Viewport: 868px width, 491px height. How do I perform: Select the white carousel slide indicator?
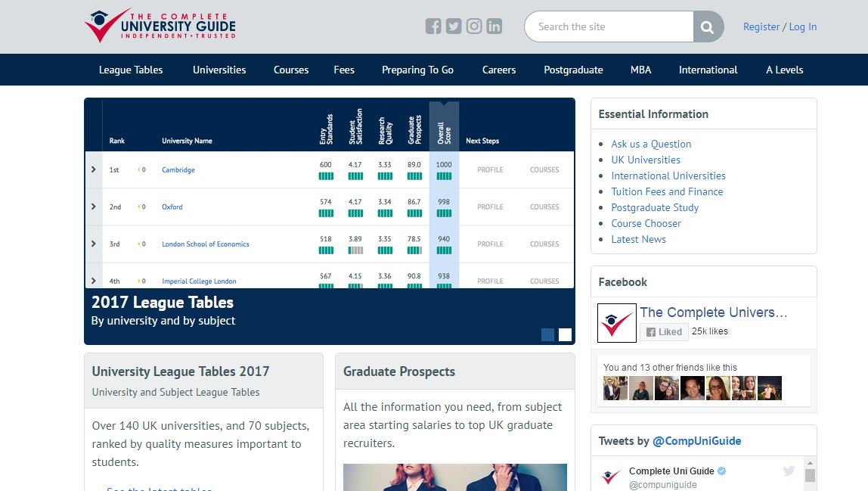pos(566,334)
